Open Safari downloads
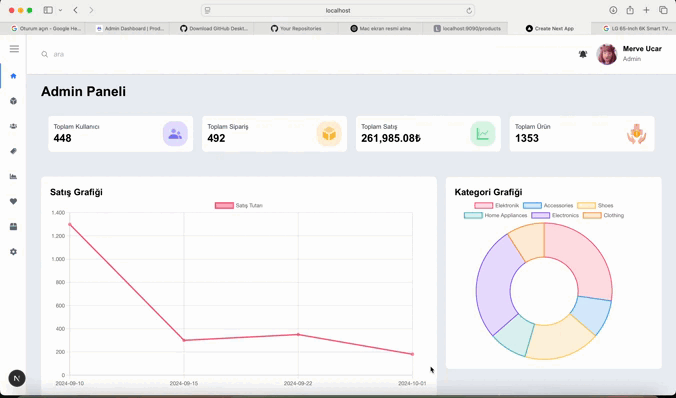This screenshot has height=398, width=676. [x=613, y=10]
